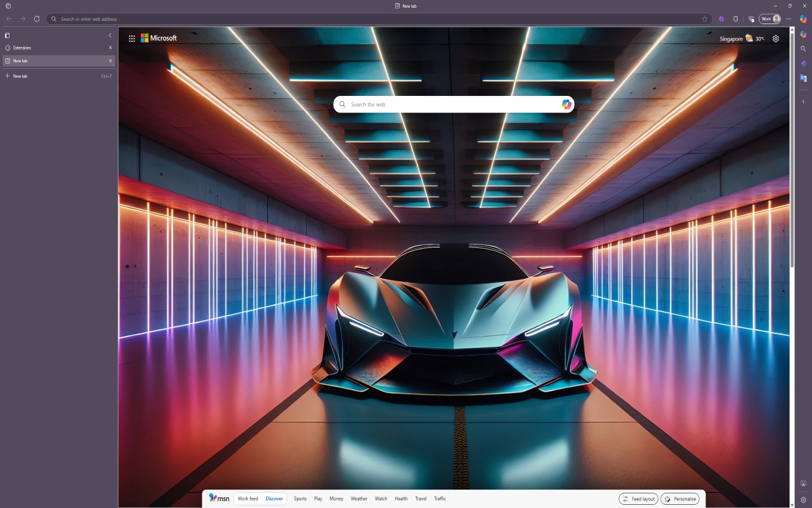Select the Discover feed tab
This screenshot has width=812, height=508.
point(274,499)
